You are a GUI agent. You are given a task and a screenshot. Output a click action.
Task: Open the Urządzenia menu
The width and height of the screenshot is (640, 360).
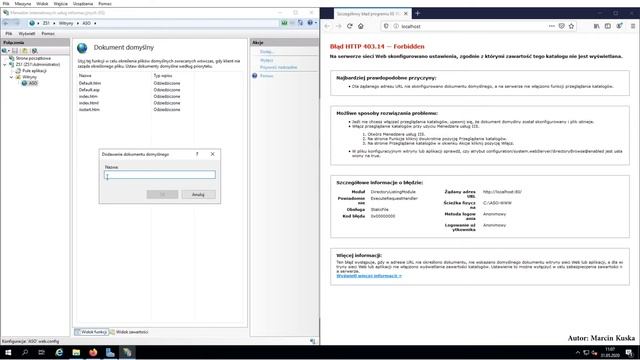pos(83,3)
